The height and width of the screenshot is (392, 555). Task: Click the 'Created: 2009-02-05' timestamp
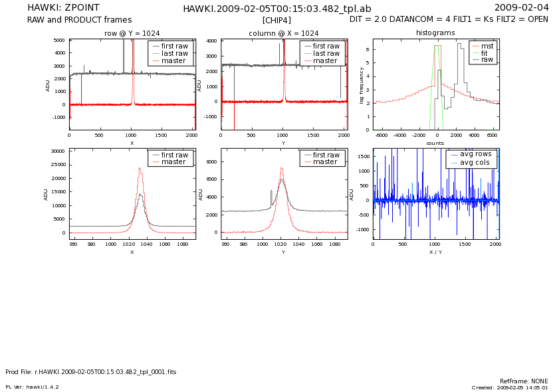point(510,387)
